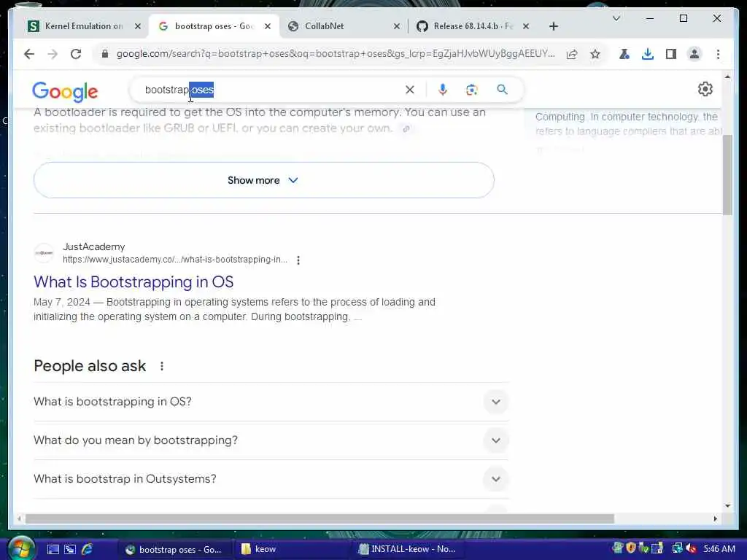Launch Internet Explorer from quick launch
747x560 pixels.
(88, 549)
